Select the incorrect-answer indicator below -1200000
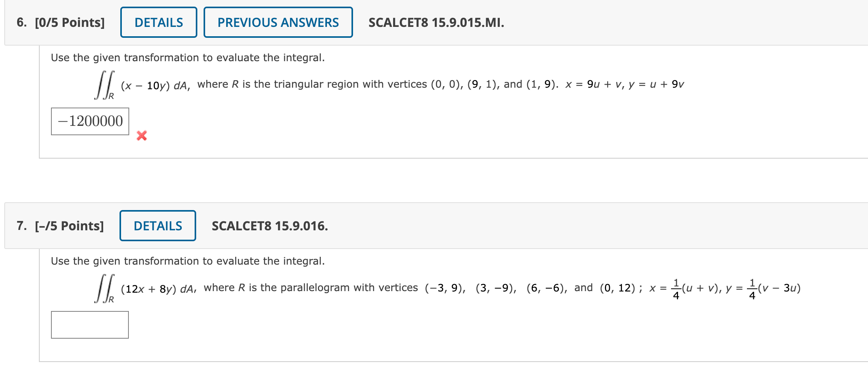868x371 pixels. [141, 136]
